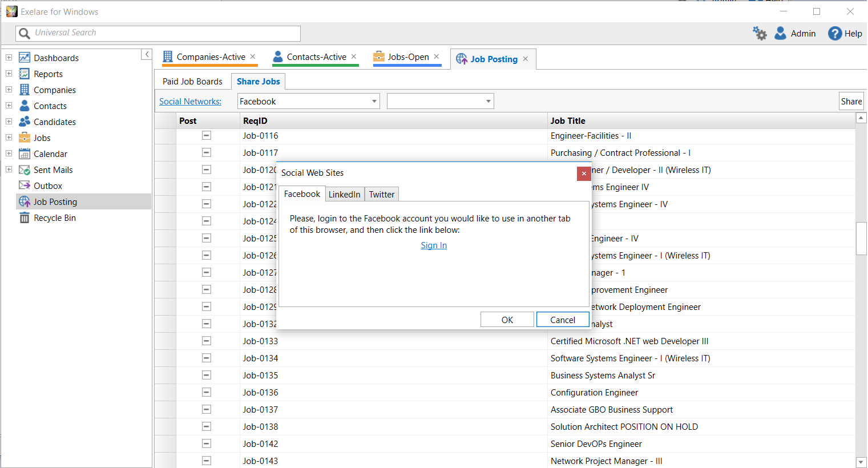This screenshot has height=468, width=868.
Task: Click the job list vertical scrollbar thumb
Action: click(x=861, y=238)
